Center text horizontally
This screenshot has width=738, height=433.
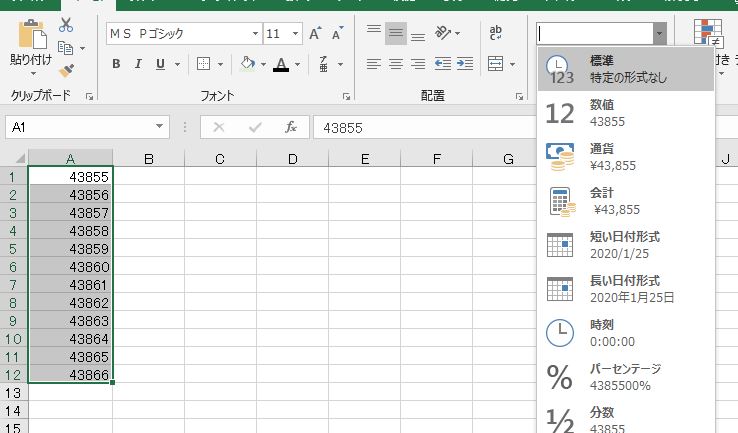pyautogui.click(x=396, y=64)
